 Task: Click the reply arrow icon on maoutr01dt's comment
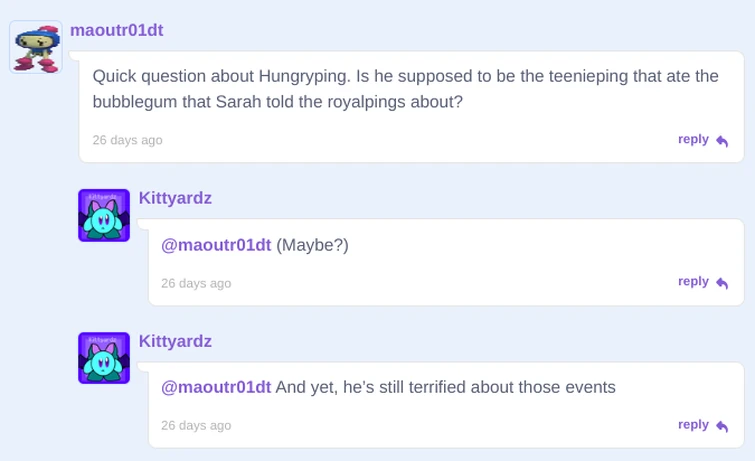coord(722,141)
